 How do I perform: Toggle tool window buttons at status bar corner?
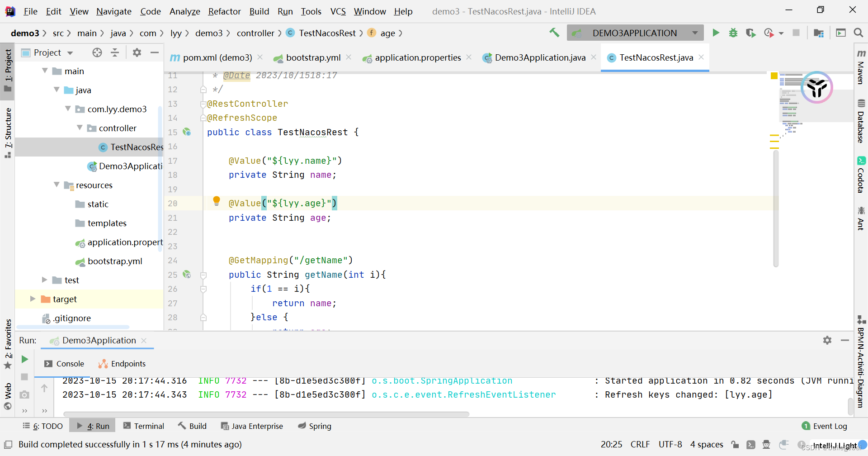click(x=8, y=445)
